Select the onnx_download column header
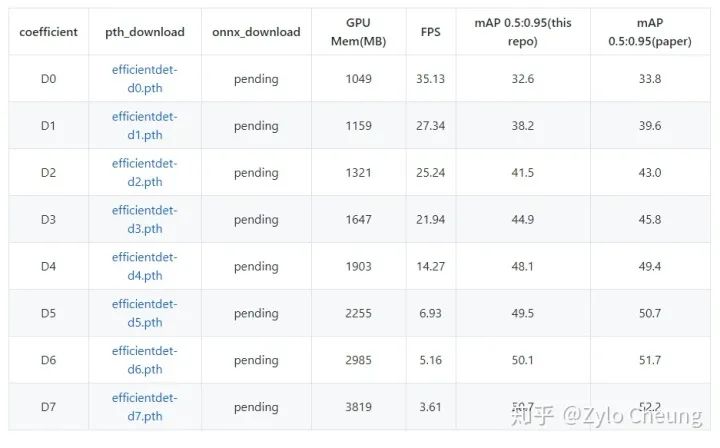720x448 pixels. pos(256,32)
